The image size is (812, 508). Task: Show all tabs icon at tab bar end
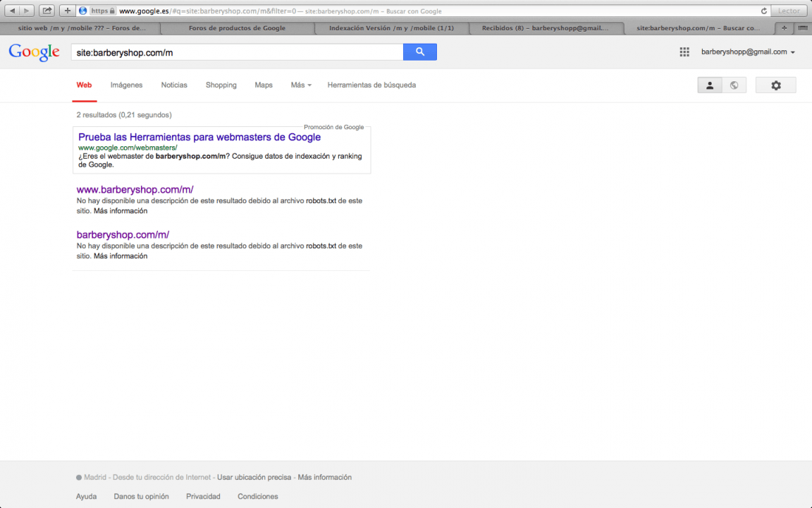[x=802, y=28]
